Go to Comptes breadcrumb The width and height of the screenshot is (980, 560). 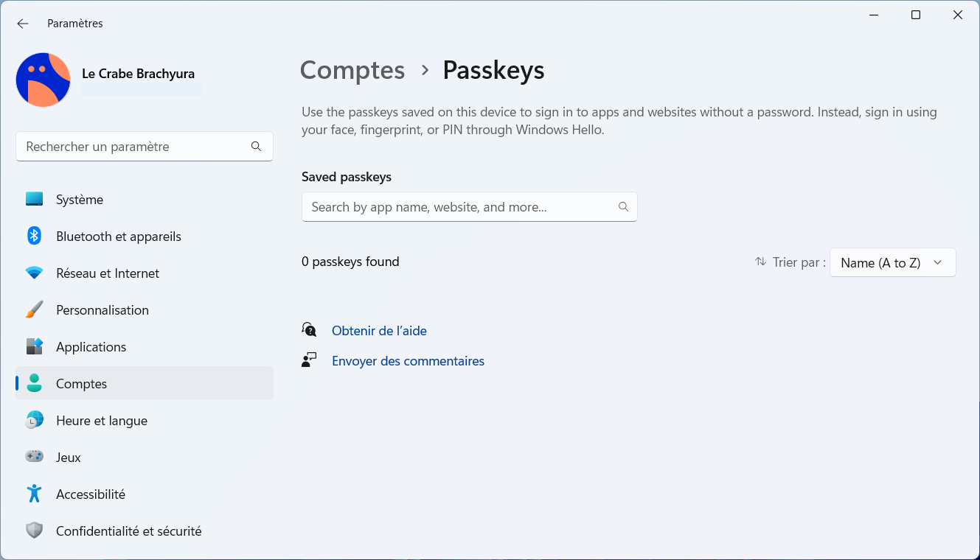352,70
